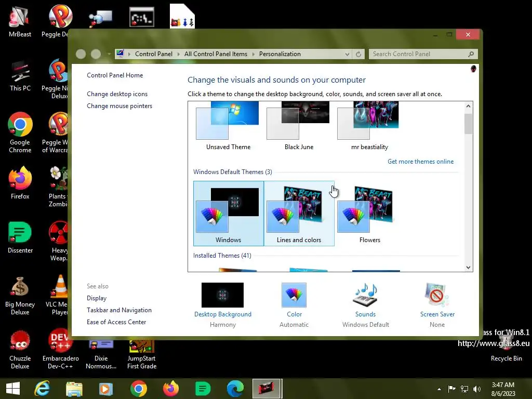Expand Control Panel breadcrumb arrow
This screenshot has height=399, width=532.
tap(179, 54)
